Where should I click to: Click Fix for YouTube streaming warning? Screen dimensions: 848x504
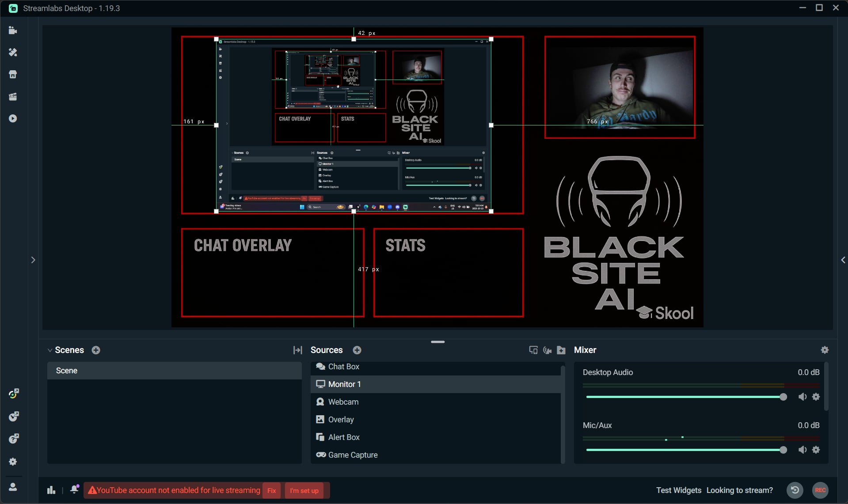271,490
